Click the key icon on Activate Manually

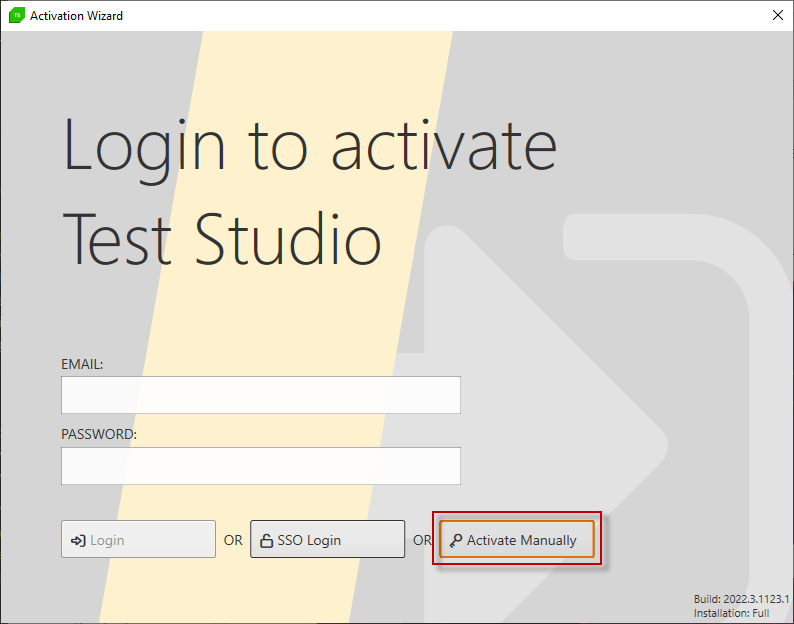pyautogui.click(x=456, y=540)
